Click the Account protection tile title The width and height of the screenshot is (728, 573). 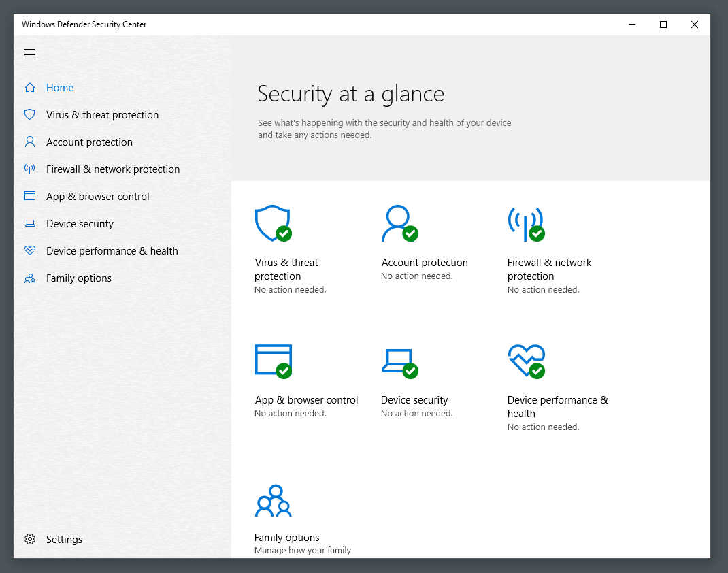tap(425, 263)
